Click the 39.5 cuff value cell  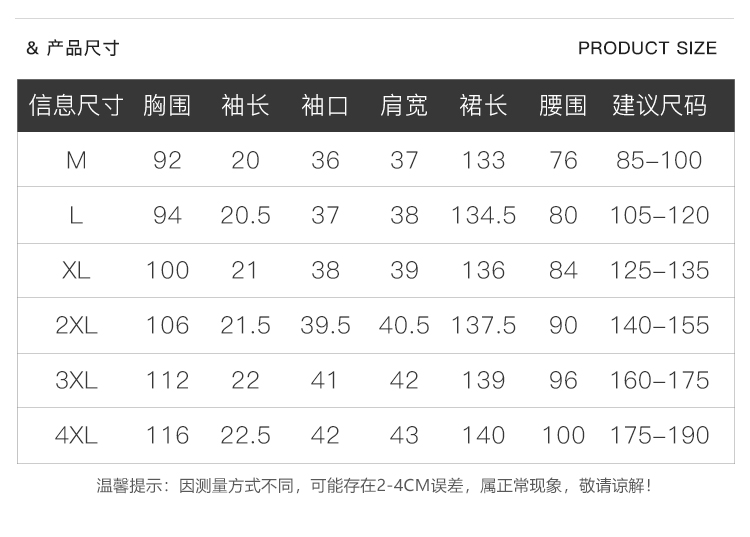[325, 325]
